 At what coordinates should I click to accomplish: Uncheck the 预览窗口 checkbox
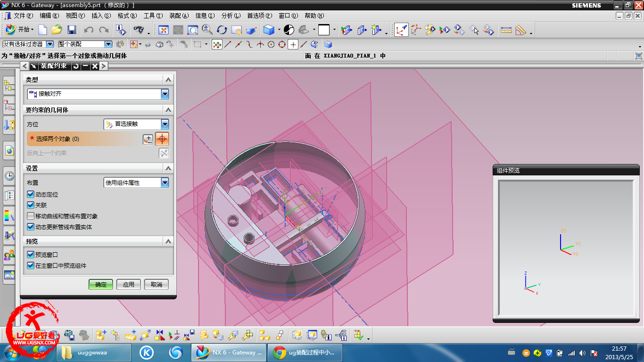point(31,255)
